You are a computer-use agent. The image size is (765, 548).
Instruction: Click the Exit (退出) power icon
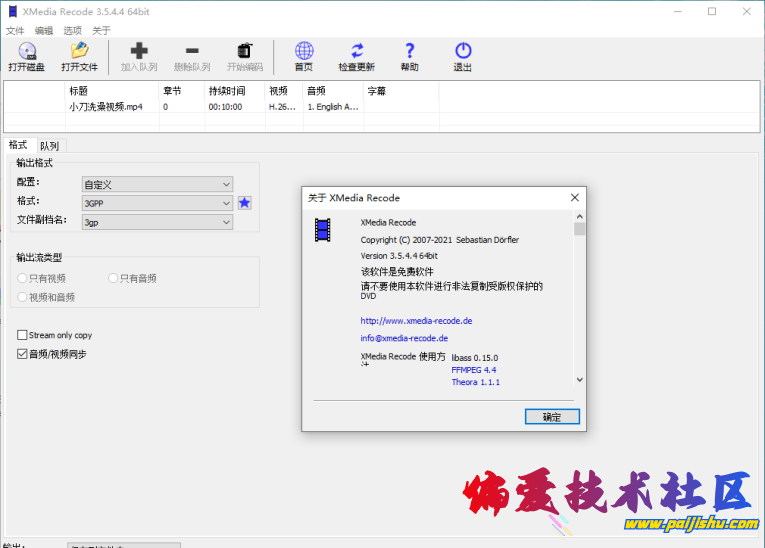pos(462,52)
